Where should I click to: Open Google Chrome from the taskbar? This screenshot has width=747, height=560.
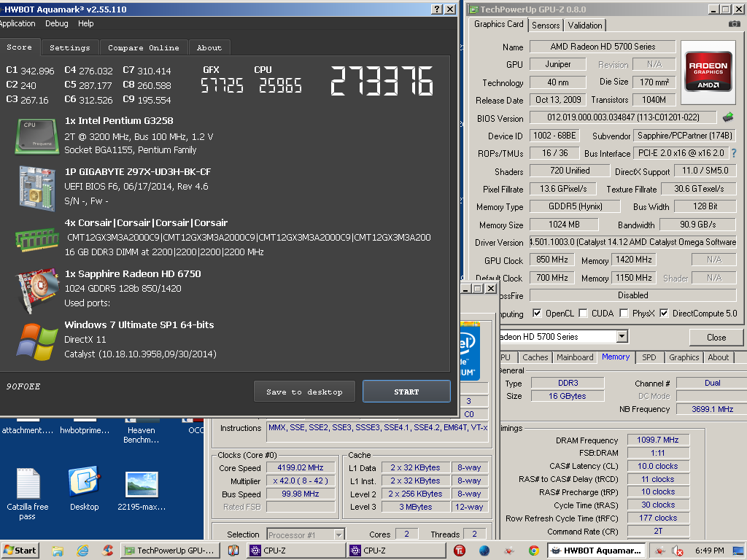tap(533, 551)
